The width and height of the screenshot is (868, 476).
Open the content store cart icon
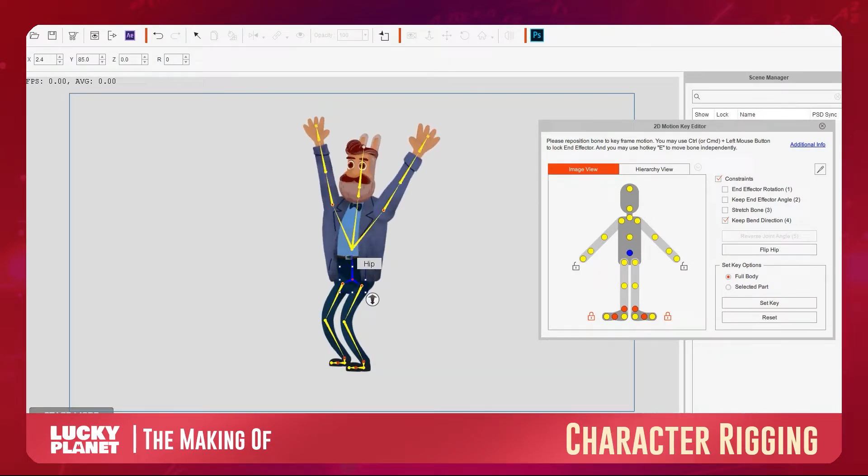point(73,36)
